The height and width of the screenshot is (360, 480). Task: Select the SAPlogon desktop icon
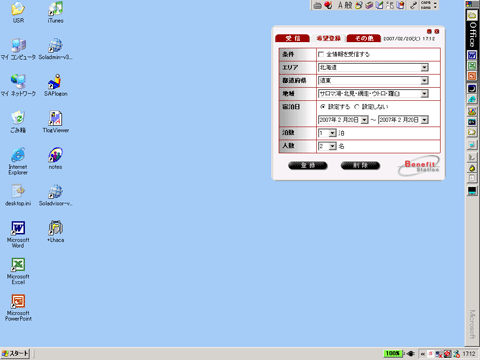coord(55,85)
